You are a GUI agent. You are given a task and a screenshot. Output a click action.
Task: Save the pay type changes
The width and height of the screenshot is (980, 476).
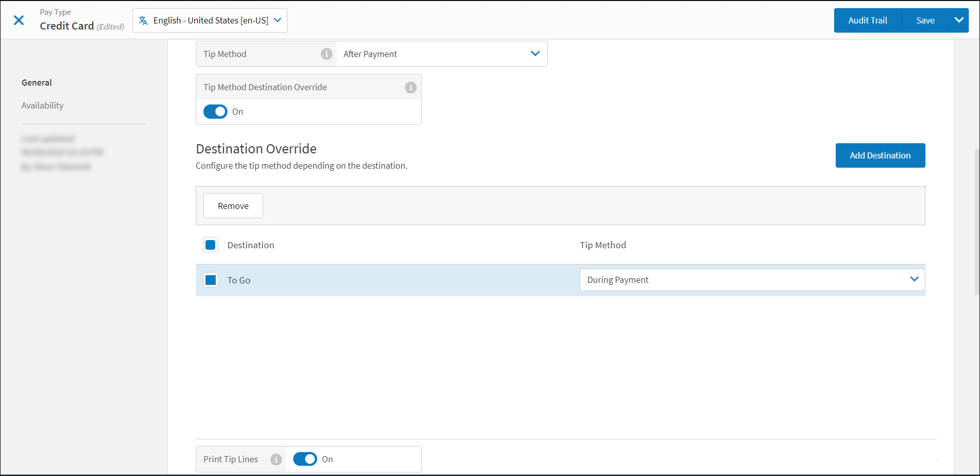pos(925,20)
